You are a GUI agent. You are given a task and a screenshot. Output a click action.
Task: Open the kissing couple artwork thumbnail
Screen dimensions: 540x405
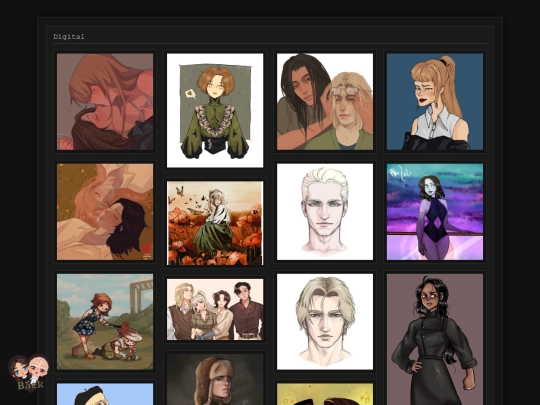coord(105,102)
